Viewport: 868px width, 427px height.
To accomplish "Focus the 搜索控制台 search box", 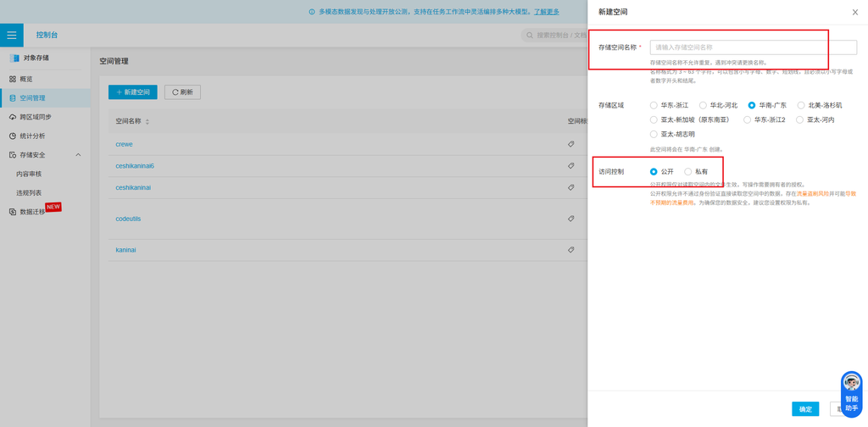I will coord(554,35).
